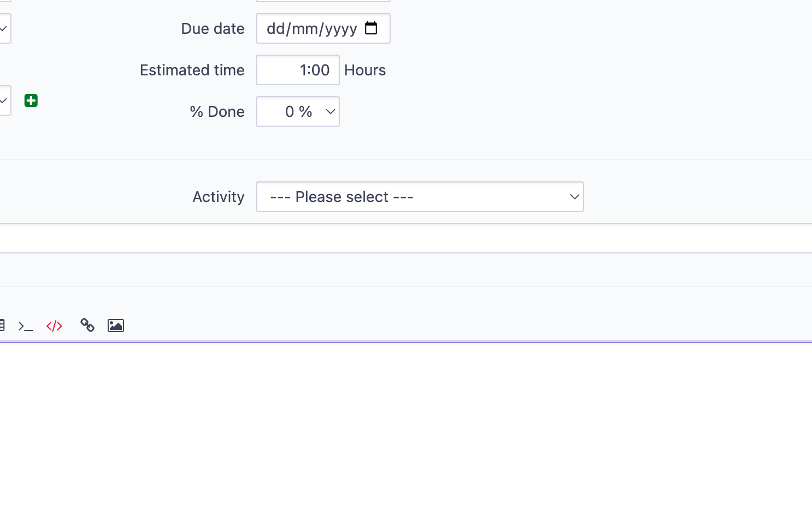Image resolution: width=812 pixels, height=532 pixels.
Task: Click the Estimated time label
Action: click(x=192, y=70)
